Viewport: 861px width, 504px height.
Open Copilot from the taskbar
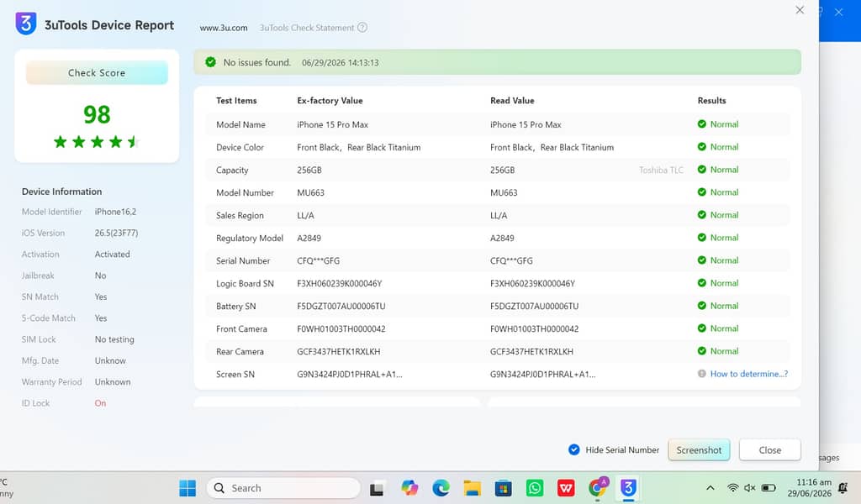point(409,488)
